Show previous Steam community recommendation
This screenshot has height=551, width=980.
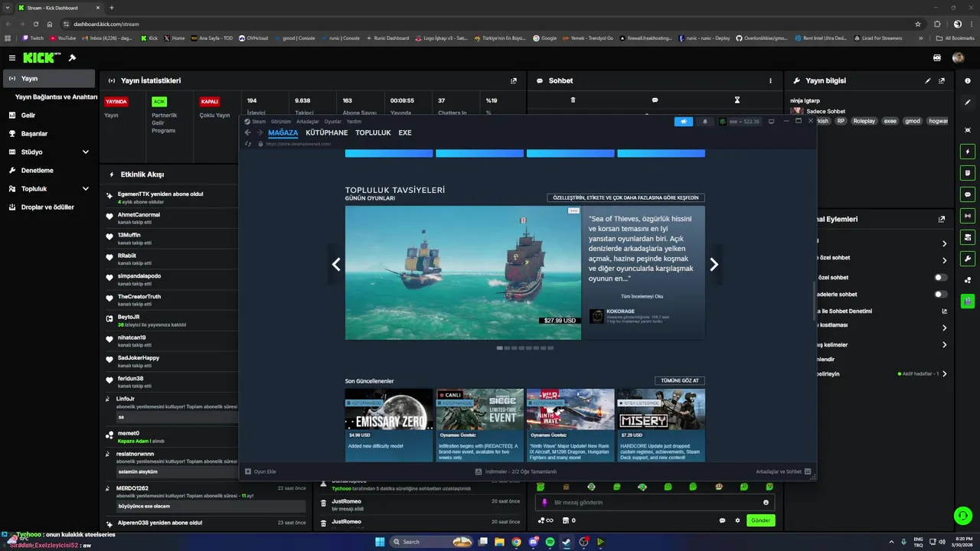pos(335,264)
